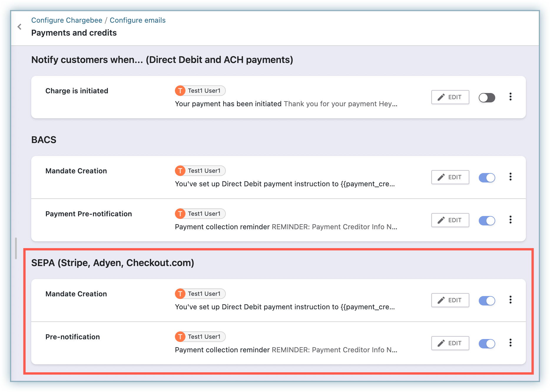The width and height of the screenshot is (550, 392).
Task: Open kebab menu for BACS Payment Pre-notification
Action: 510,220
